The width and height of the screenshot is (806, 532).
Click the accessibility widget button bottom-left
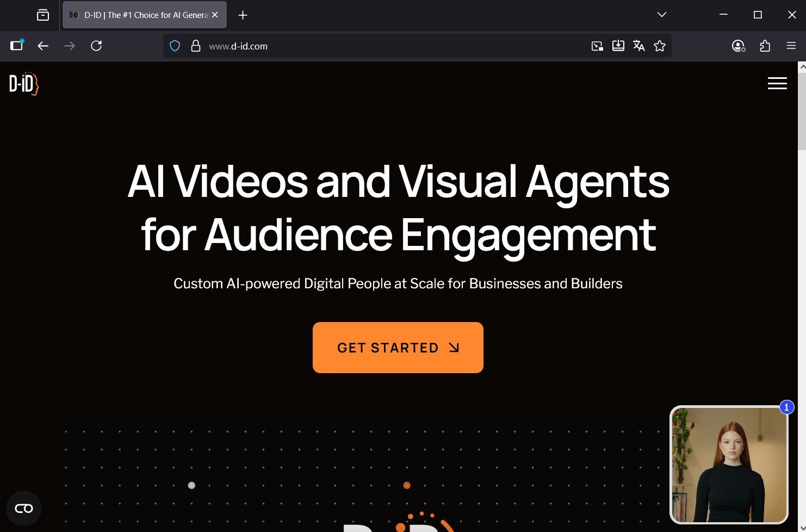(23, 509)
